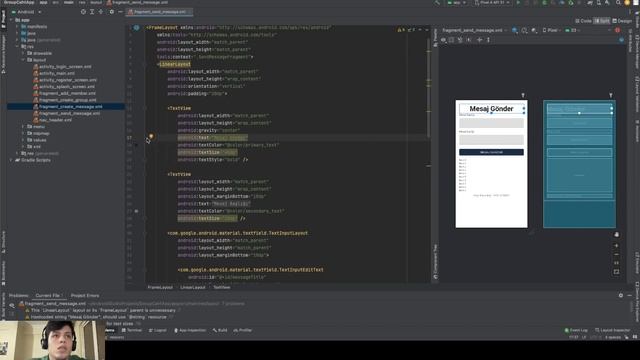The image size is (640, 360).
Task: Toggle view options eye icon in designer
Action: click(x=444, y=40)
